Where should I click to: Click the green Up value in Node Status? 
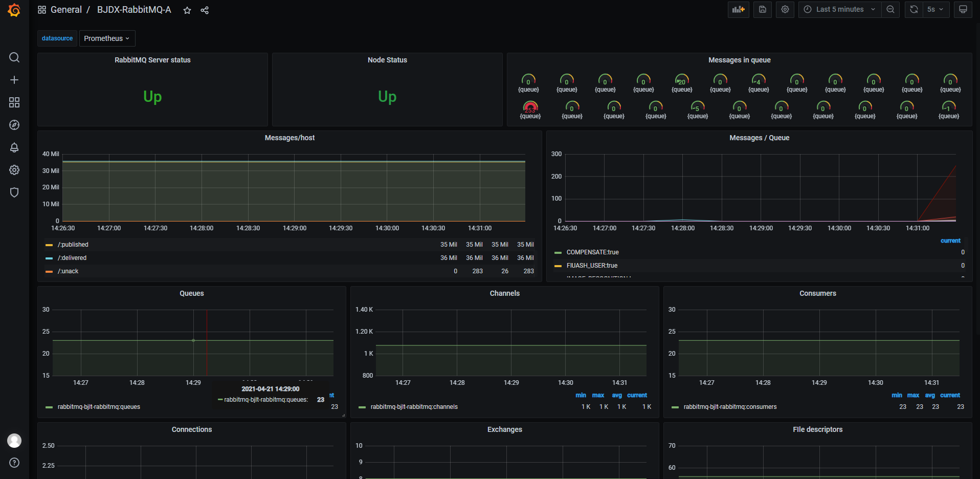[x=387, y=96]
